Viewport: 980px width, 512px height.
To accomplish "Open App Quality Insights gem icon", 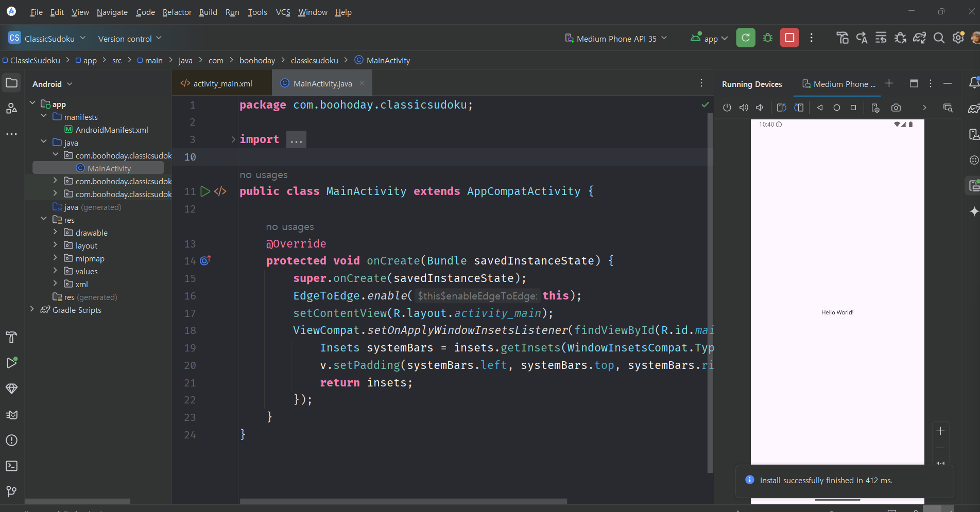I will 11,389.
